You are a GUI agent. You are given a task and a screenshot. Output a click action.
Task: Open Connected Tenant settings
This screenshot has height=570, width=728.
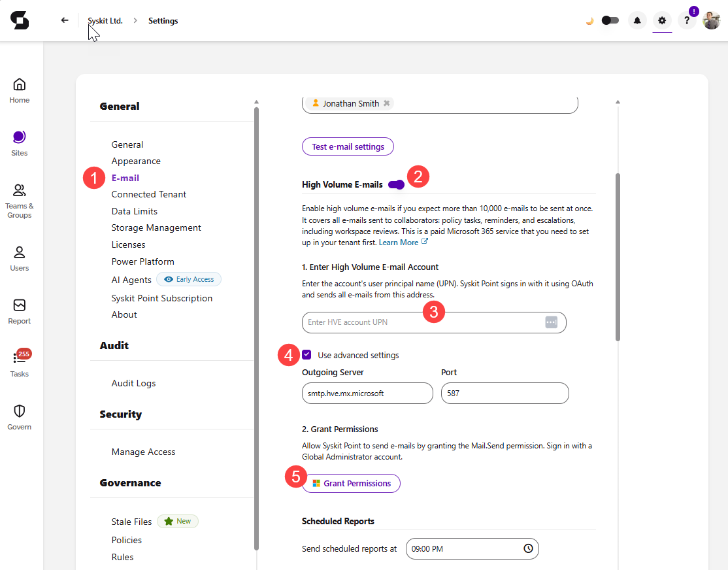coord(148,194)
